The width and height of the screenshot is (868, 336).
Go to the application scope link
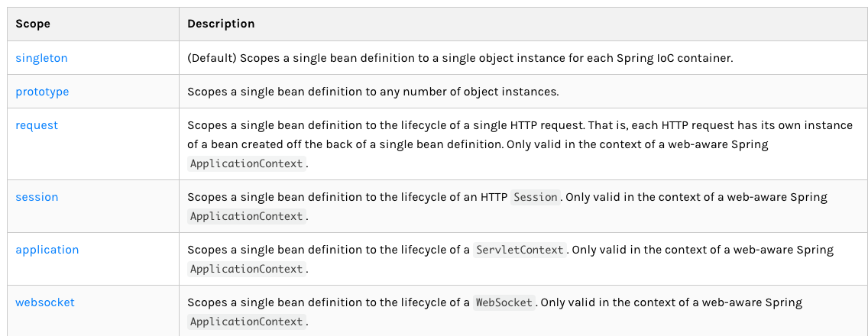(x=47, y=250)
